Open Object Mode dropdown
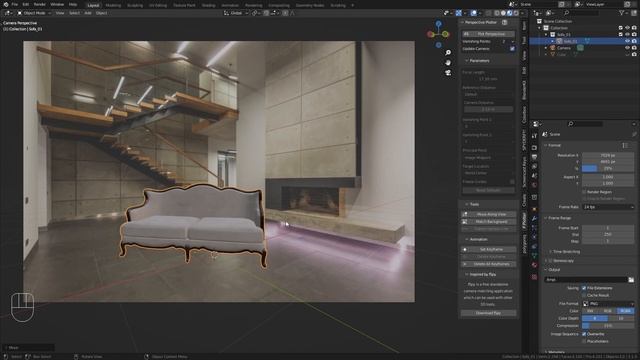Screen dimensions: 640x360 pyautogui.click(x=34, y=13)
